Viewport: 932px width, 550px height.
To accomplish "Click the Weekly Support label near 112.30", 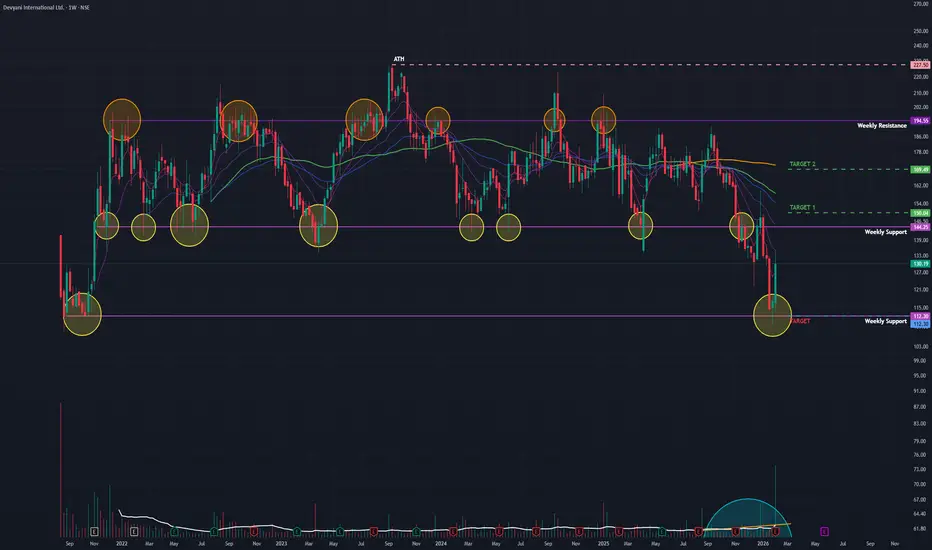I will click(x=885, y=321).
